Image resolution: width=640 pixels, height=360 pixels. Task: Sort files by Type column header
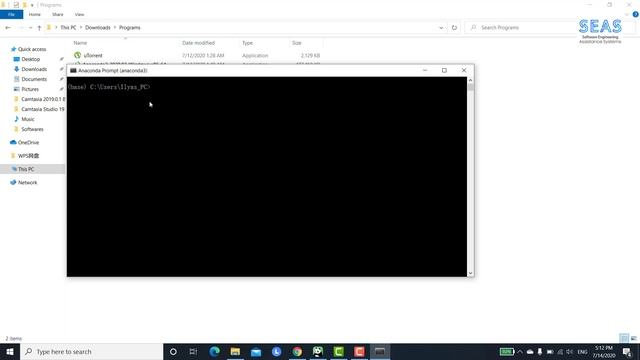[x=247, y=43]
